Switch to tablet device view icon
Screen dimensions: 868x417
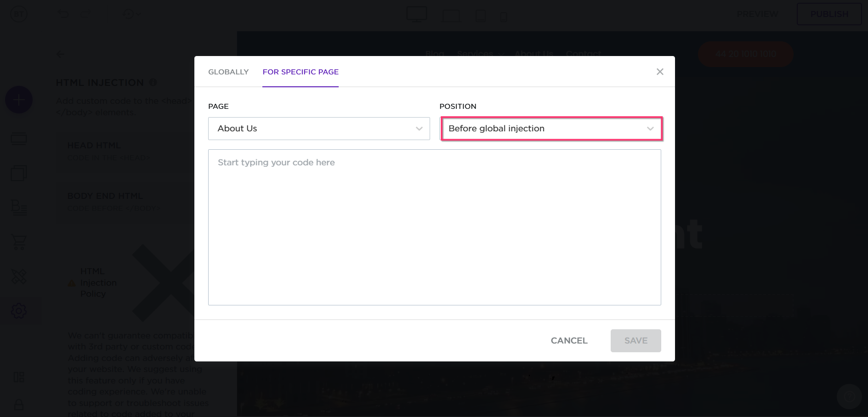[481, 16]
